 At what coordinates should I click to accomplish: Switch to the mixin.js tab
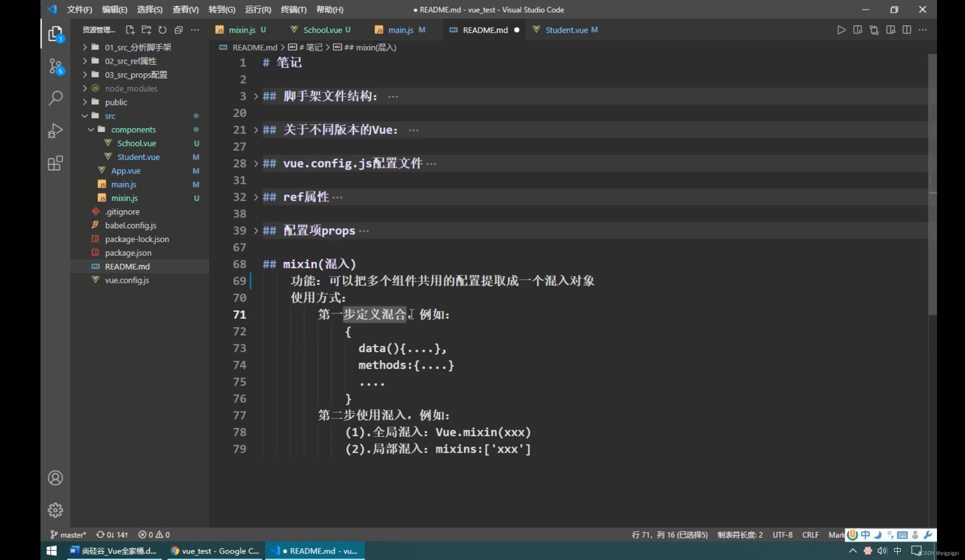[242, 30]
